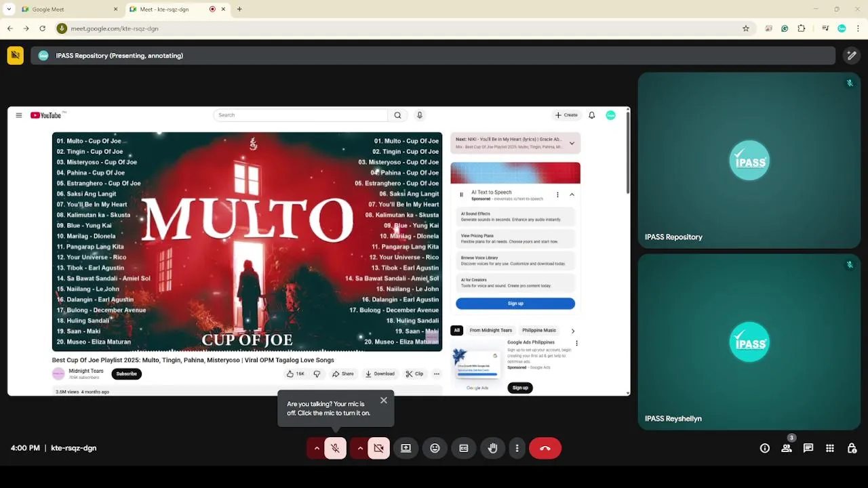Open YouTube account avatar

tap(611, 115)
